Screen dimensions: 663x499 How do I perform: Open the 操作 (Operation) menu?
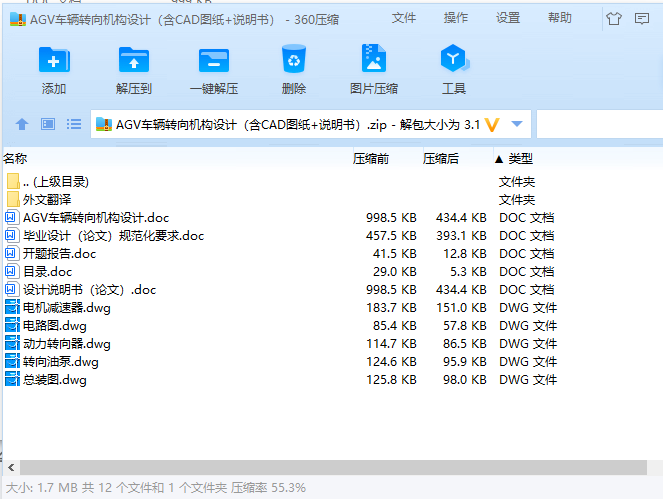click(456, 18)
